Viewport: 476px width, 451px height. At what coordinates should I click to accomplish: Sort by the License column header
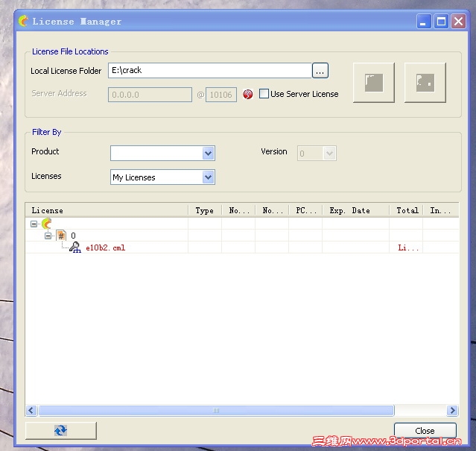(107, 210)
